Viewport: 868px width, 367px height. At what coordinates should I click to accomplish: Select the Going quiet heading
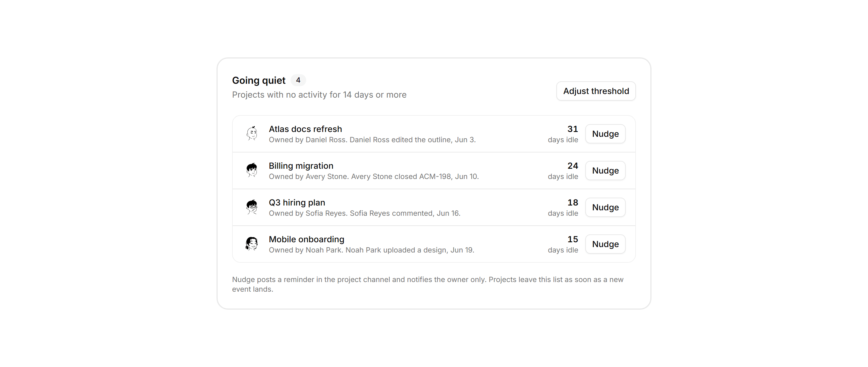[x=259, y=80]
